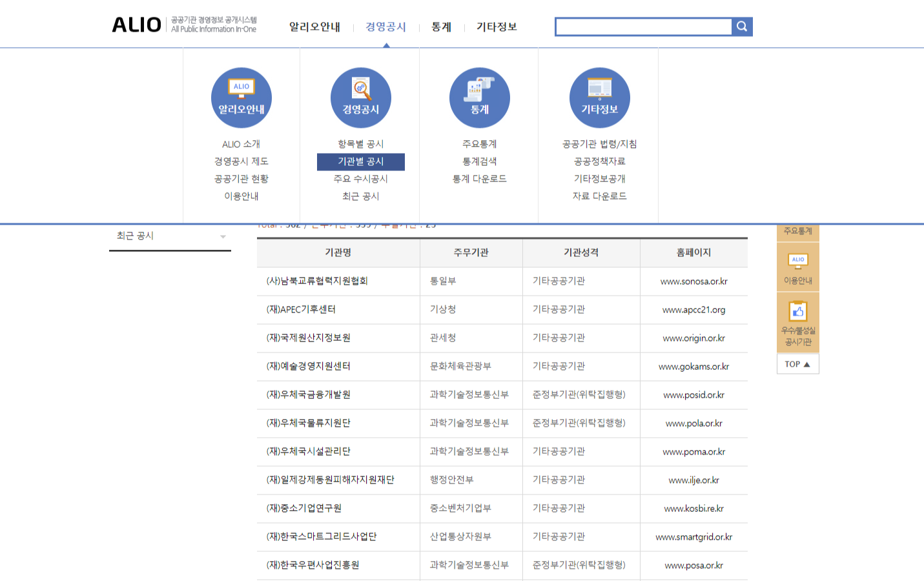Click the 기관명 column header
This screenshot has height=581, width=924.
pyautogui.click(x=338, y=253)
